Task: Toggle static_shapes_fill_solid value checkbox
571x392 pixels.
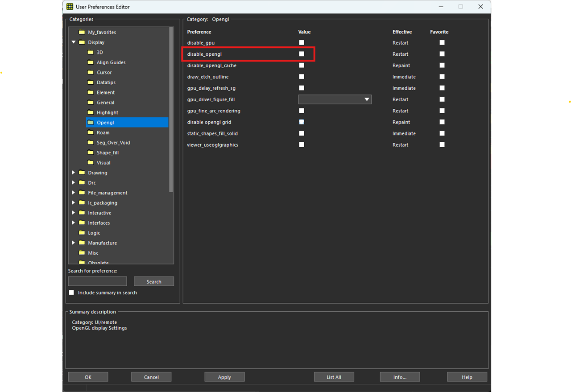Action: [x=302, y=133]
